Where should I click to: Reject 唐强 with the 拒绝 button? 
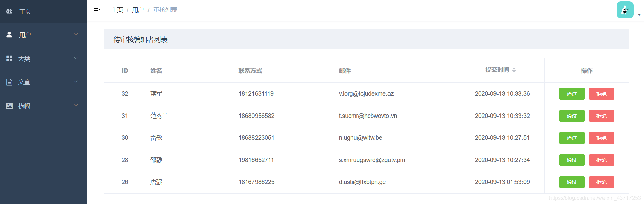[x=601, y=182]
